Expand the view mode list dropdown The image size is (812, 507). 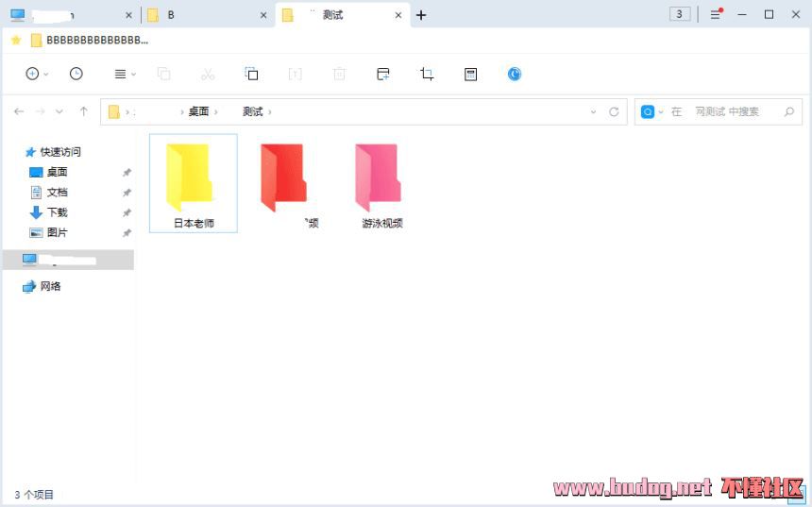pos(125,74)
